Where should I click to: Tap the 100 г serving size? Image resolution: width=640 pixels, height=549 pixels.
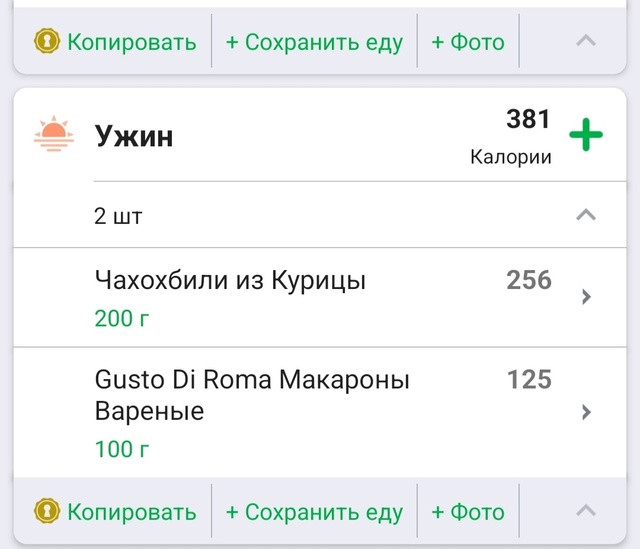[122, 449]
